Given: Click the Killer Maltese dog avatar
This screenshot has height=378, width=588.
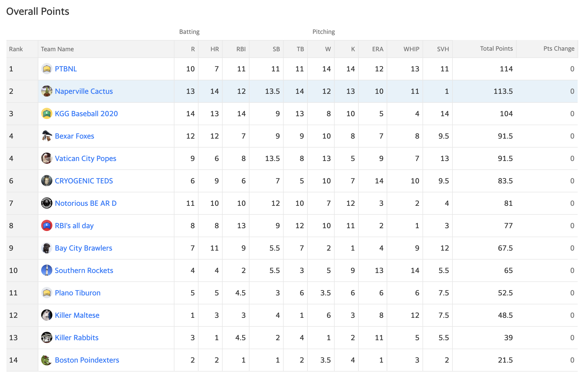Looking at the screenshot, I should 47,315.
